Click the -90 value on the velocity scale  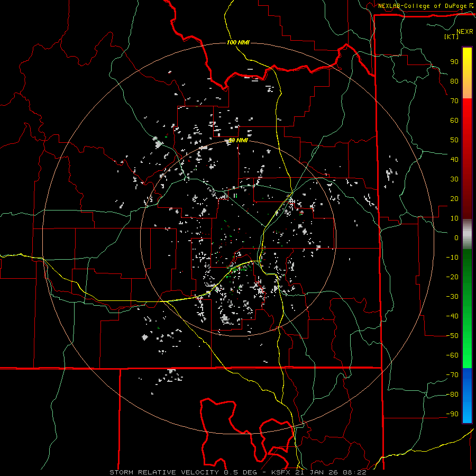click(452, 414)
